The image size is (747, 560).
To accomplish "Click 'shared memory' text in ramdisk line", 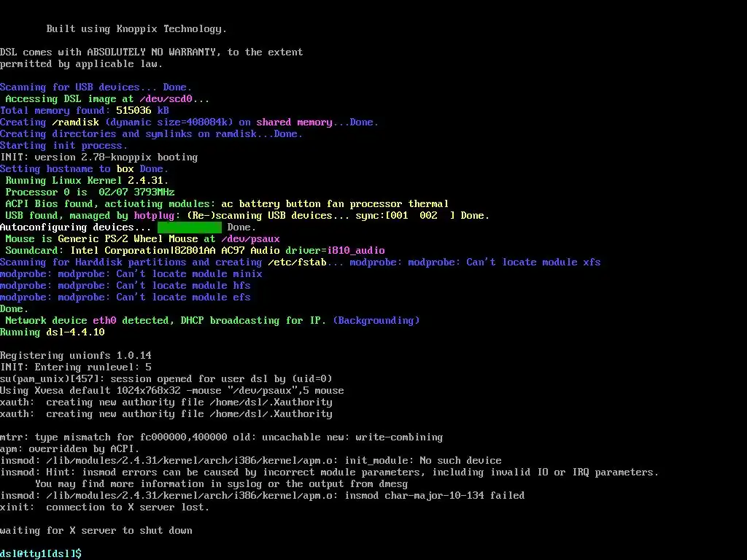I will pyautogui.click(x=295, y=122).
